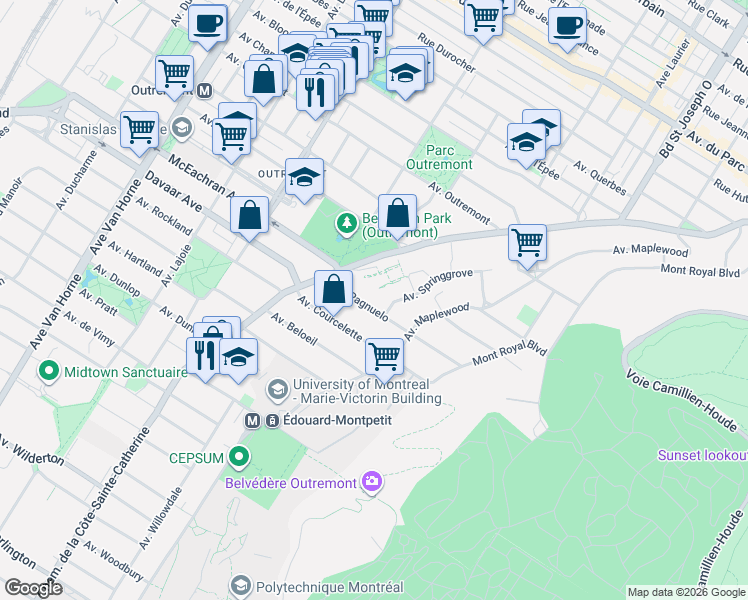Click the Av. Ducharme street label
The height and width of the screenshot is (600, 748).
pos(76,180)
